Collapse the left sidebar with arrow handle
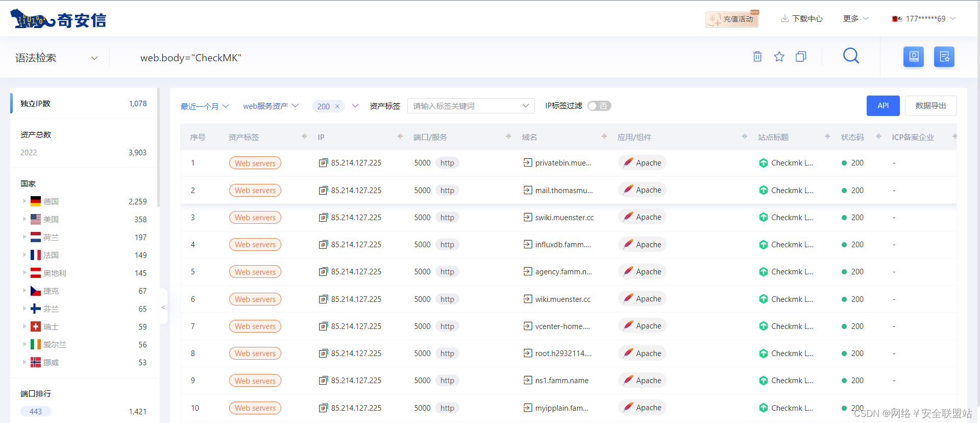This screenshot has width=980, height=423. [x=163, y=307]
